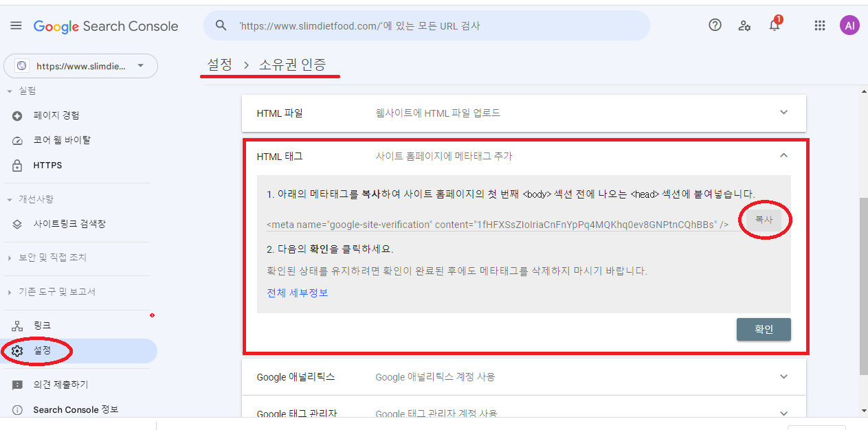This screenshot has height=430, width=868.
Task: Click the 사이트링크 검색창 layers icon
Action: point(18,224)
